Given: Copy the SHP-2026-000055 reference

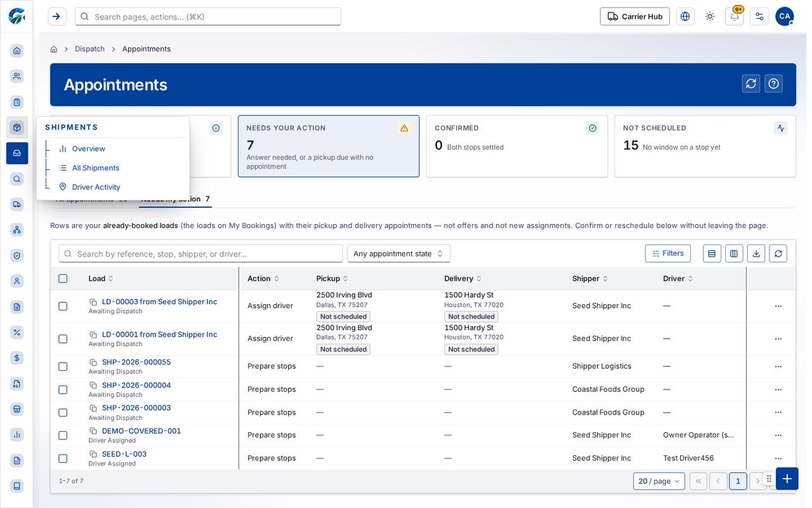Looking at the screenshot, I should click(93, 363).
